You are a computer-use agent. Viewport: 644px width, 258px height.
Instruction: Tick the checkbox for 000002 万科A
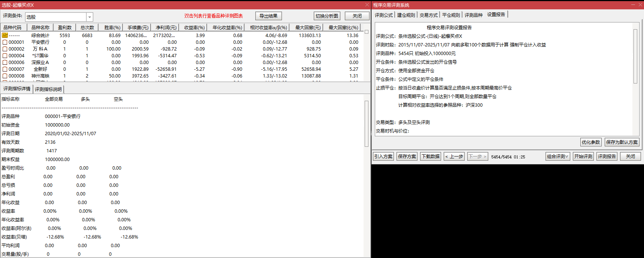click(x=5, y=49)
